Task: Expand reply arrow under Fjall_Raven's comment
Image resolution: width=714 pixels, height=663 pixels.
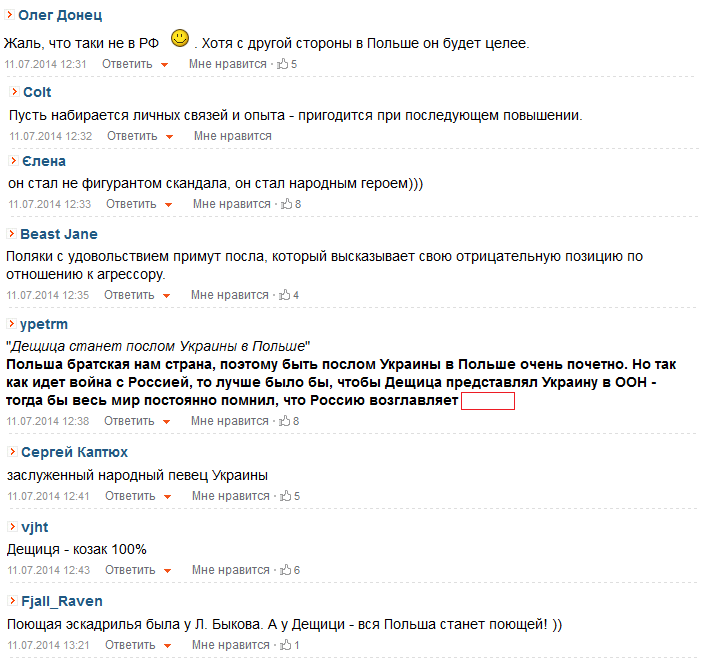Action: click(x=168, y=646)
